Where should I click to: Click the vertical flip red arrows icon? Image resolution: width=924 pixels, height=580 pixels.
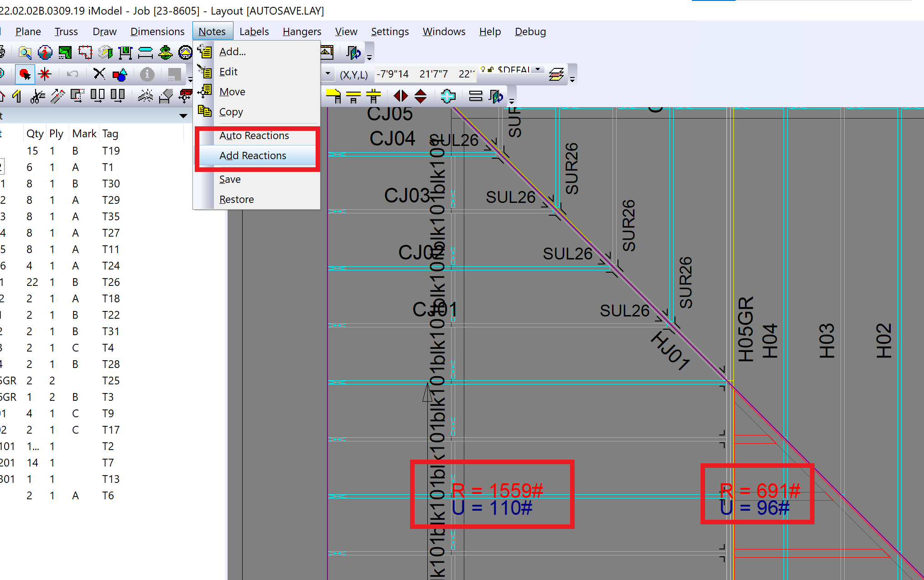pos(420,96)
